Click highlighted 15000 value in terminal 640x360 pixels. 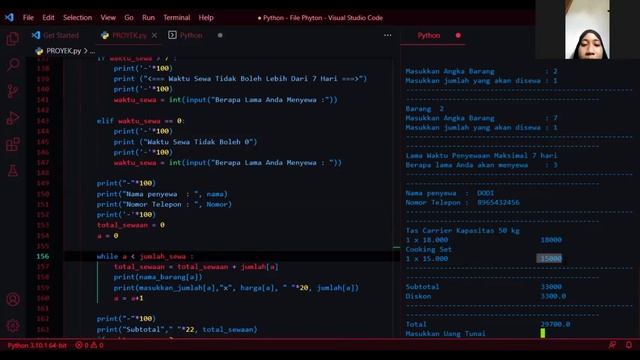[549, 258]
